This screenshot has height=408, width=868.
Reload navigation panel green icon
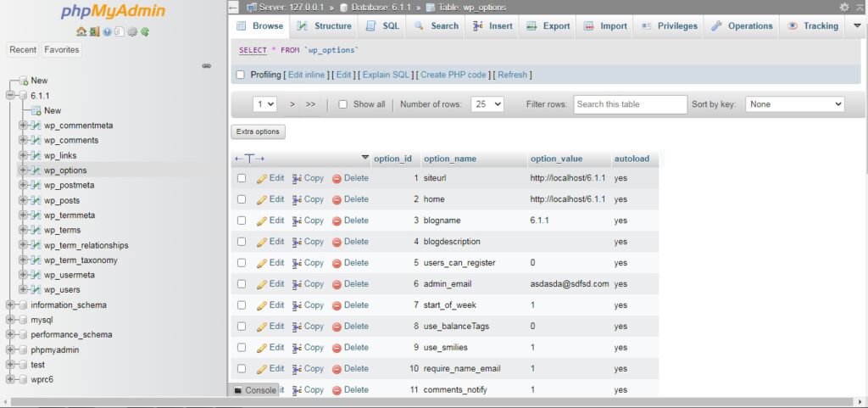tap(145, 32)
